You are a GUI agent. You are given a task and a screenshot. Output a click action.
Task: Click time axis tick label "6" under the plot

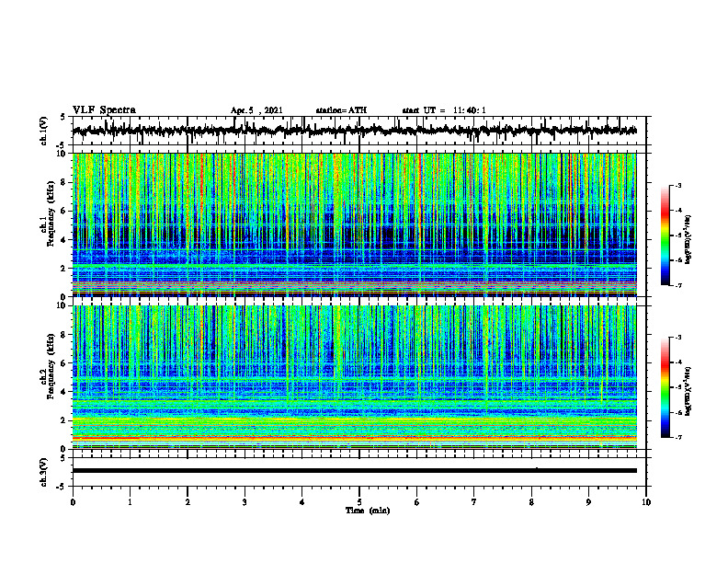[417, 502]
